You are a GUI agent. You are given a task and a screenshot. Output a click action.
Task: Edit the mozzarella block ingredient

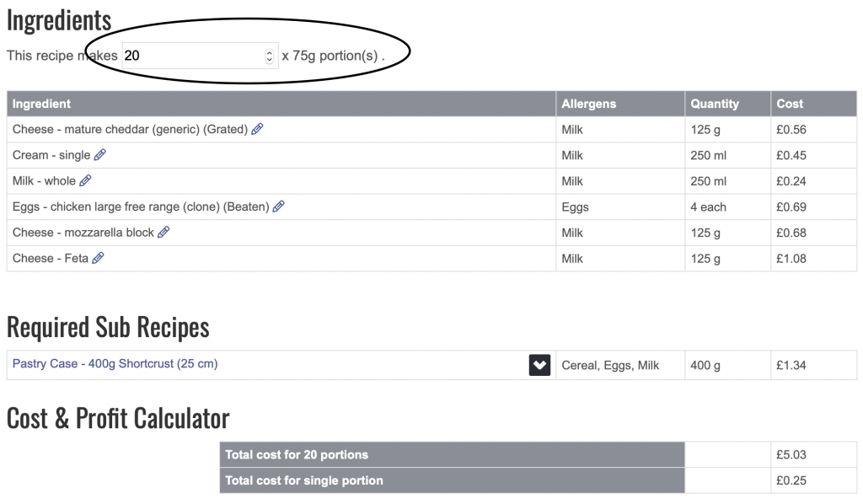pyautogui.click(x=163, y=232)
